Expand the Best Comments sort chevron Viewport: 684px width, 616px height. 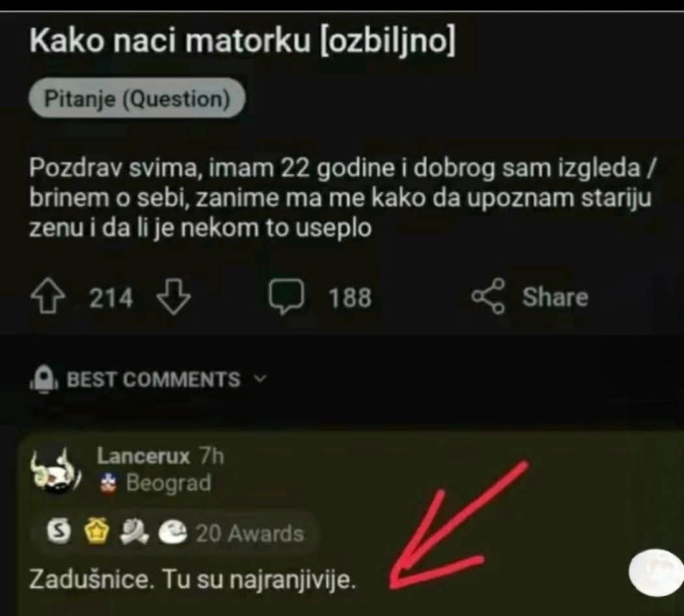tap(259, 379)
